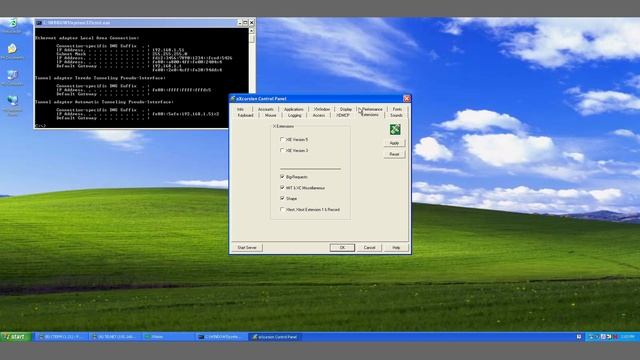Click the X Extensions group label
The width and height of the screenshot is (640, 360).
283,127
